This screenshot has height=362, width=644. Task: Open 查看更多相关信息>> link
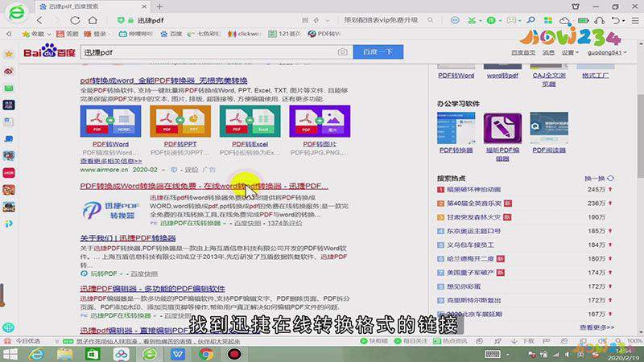[111, 162]
